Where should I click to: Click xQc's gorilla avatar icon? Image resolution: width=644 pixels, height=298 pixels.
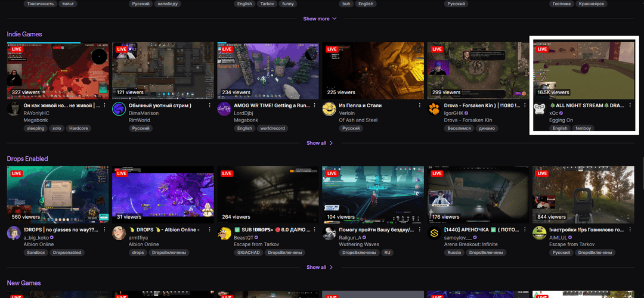coord(539,109)
